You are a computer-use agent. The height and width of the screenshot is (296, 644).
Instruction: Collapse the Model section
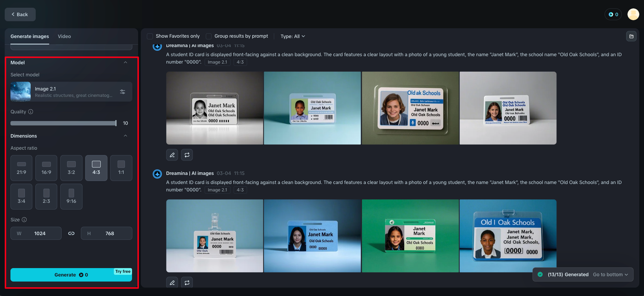[x=125, y=63]
